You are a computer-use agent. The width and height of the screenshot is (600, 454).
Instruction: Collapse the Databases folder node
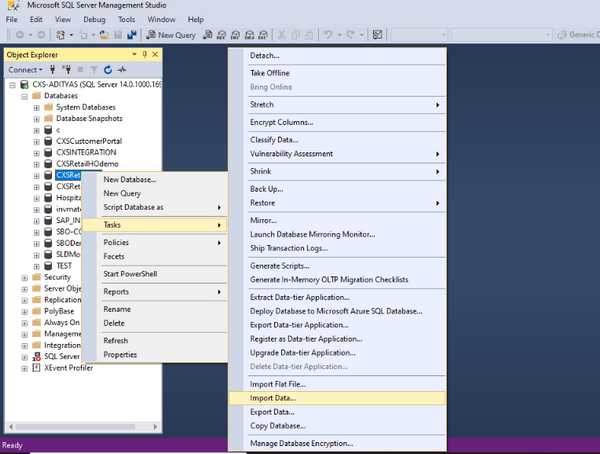pyautogui.click(x=24, y=96)
